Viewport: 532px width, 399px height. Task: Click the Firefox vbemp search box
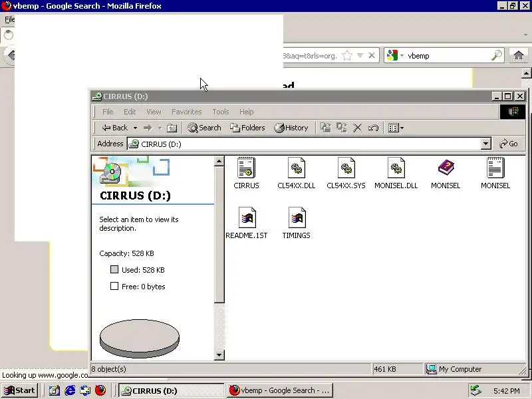tap(448, 56)
